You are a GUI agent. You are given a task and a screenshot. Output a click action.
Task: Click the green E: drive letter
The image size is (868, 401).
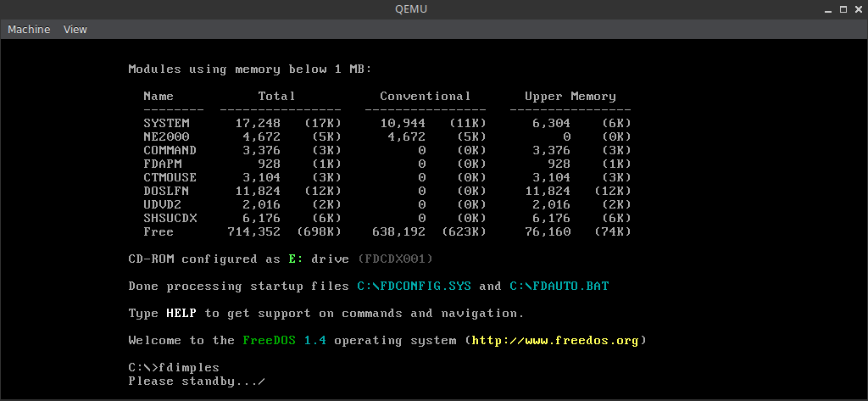(x=296, y=259)
